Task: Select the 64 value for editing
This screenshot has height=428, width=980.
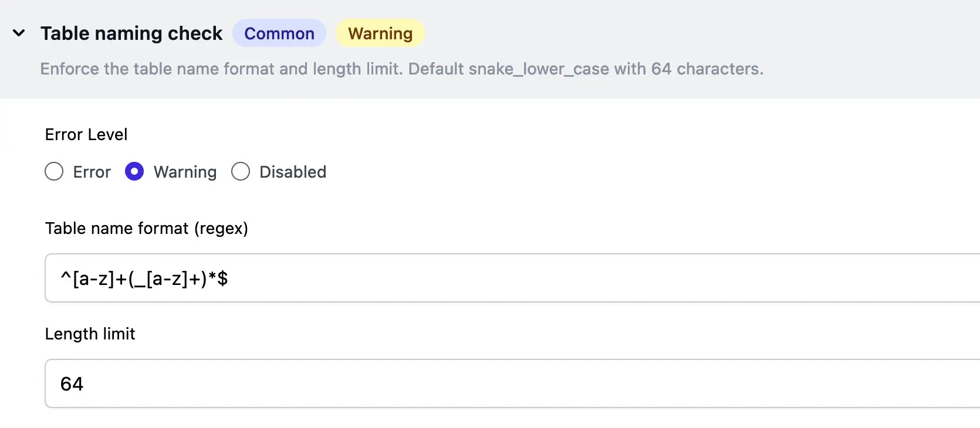Action: click(73, 383)
